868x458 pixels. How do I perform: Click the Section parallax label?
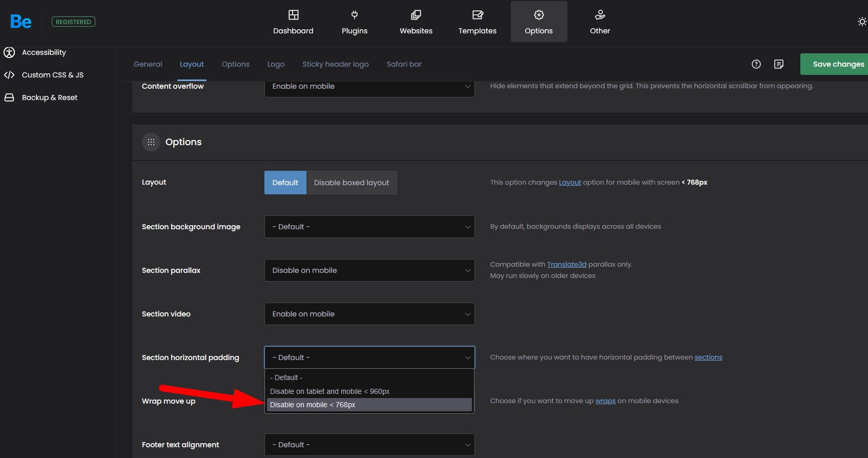[171, 270]
